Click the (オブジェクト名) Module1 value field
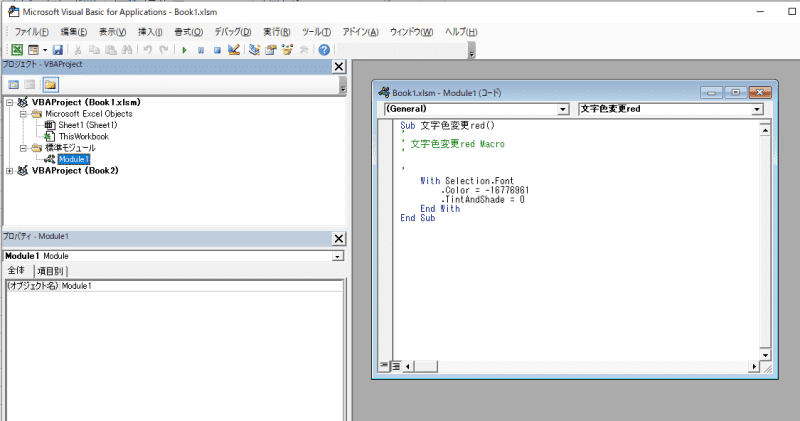800x421 pixels. [x=202, y=286]
